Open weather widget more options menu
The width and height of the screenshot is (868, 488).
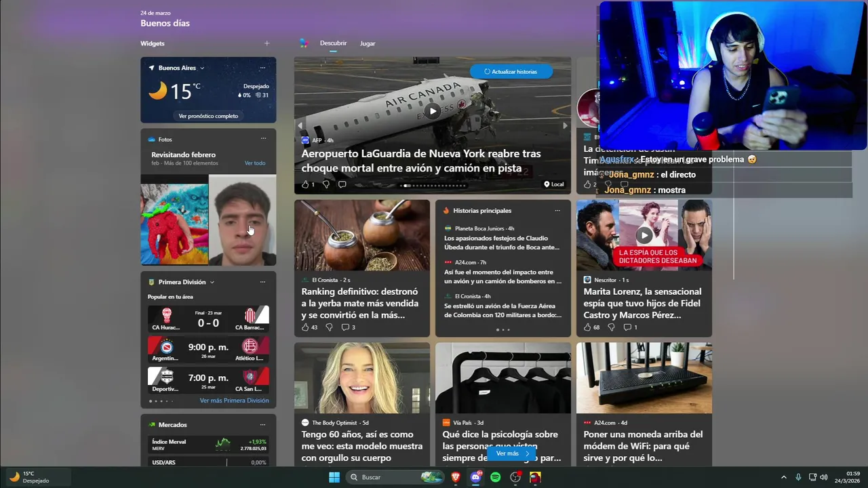coord(262,68)
